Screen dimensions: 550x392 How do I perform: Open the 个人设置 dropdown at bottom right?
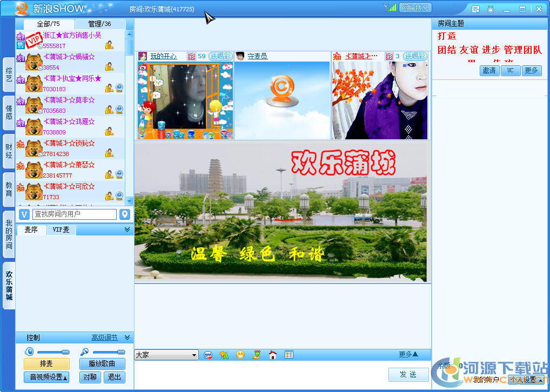(x=527, y=381)
